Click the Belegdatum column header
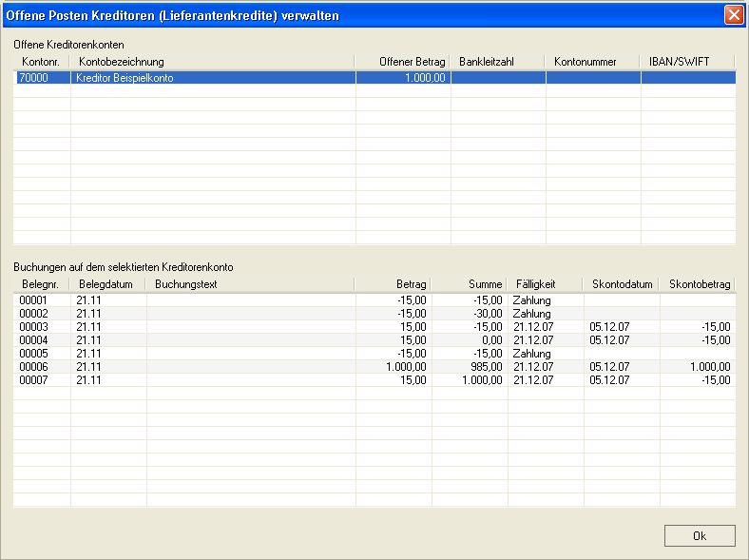Image resolution: width=749 pixels, height=560 pixels. pos(107,284)
